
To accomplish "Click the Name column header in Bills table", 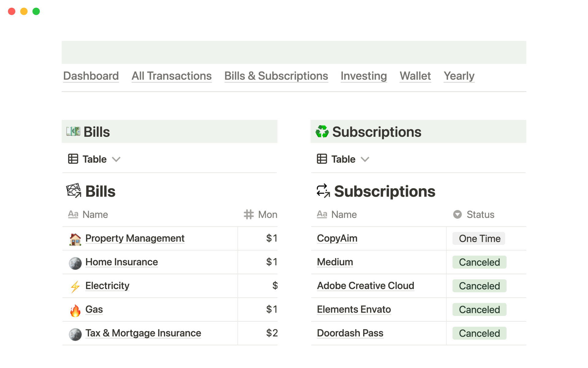I will pyautogui.click(x=95, y=214).
